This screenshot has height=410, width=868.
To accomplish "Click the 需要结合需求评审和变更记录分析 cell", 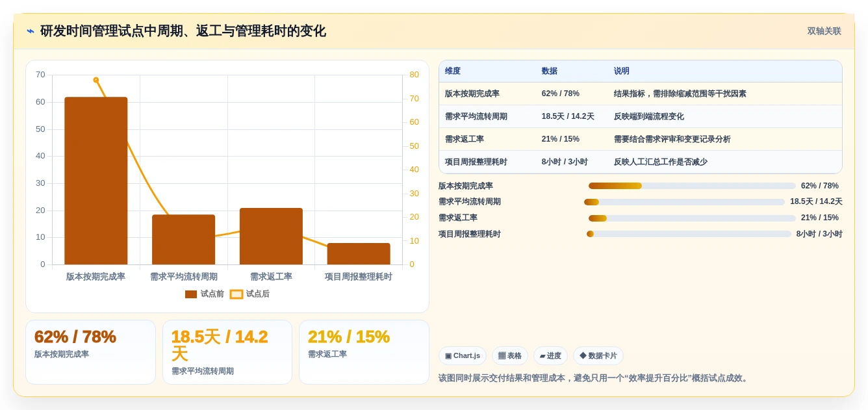I will (672, 139).
